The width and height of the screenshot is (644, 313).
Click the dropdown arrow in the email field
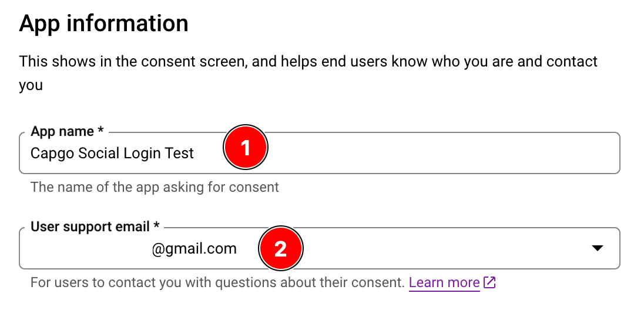point(597,249)
